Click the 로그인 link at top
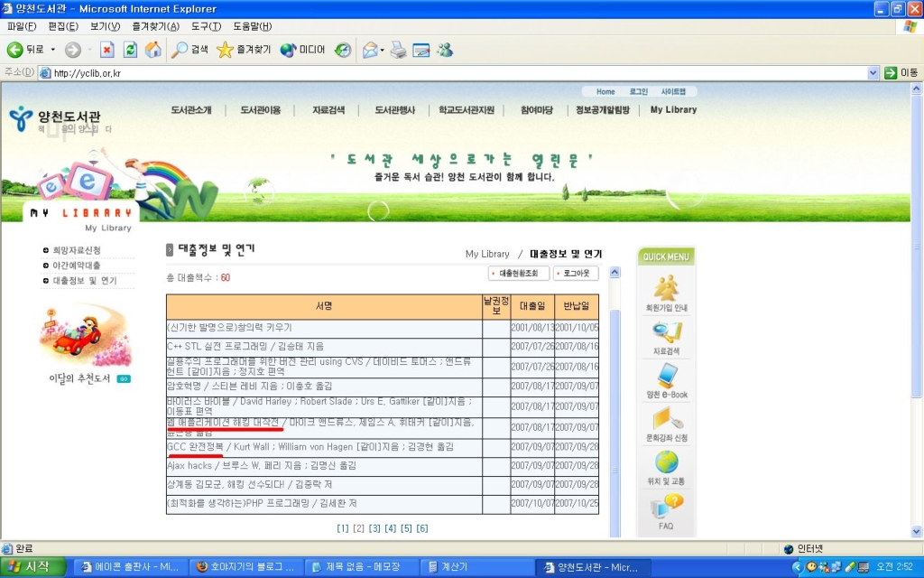Viewport: 924px width, 578px height. tap(638, 91)
